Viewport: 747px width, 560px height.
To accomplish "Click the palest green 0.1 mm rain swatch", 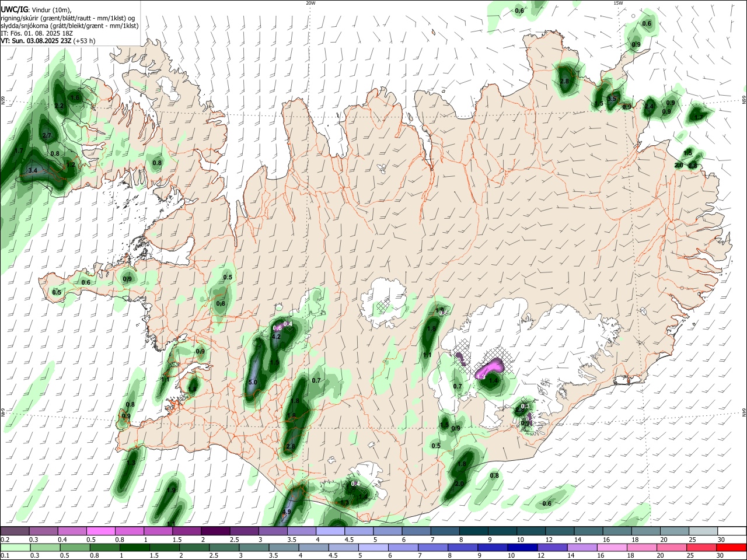I will pos(15,548).
